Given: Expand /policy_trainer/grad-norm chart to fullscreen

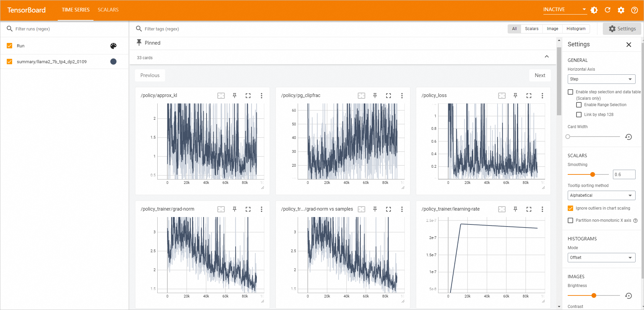Looking at the screenshot, I should click(248, 209).
